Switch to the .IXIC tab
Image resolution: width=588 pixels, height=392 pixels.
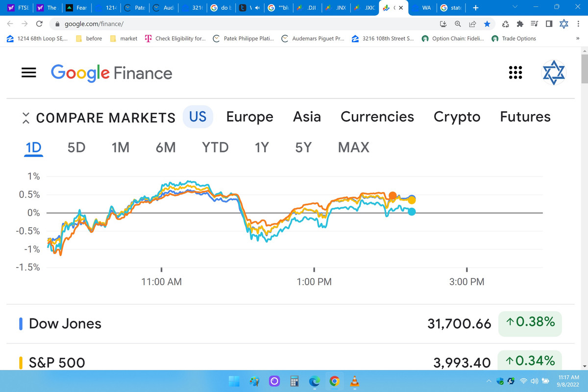(x=366, y=8)
